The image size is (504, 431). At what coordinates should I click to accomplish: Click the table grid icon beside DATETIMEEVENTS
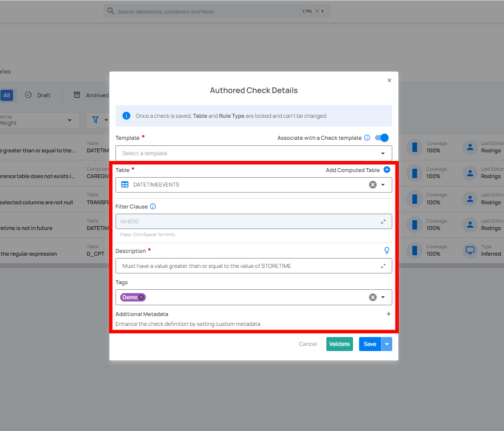[x=125, y=185]
